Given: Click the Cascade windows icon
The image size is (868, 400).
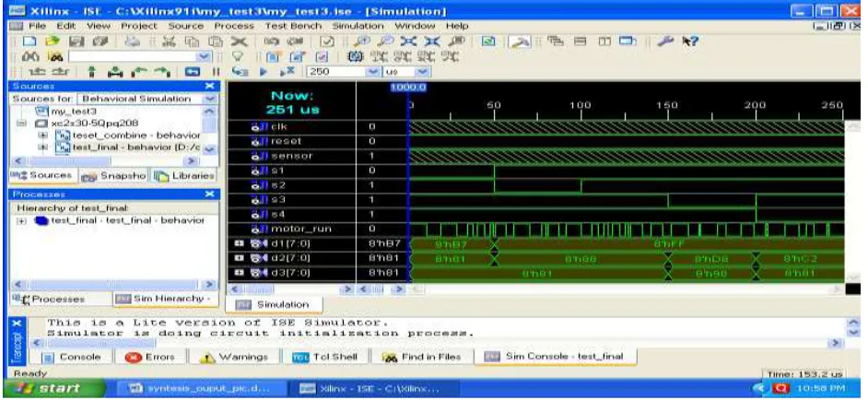Looking at the screenshot, I should [556, 41].
